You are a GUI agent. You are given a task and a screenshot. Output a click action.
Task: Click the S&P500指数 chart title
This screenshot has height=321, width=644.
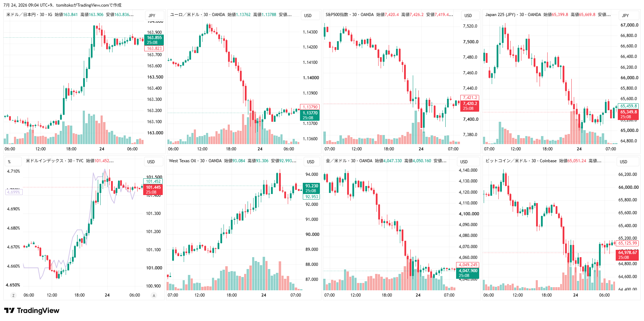click(x=337, y=15)
